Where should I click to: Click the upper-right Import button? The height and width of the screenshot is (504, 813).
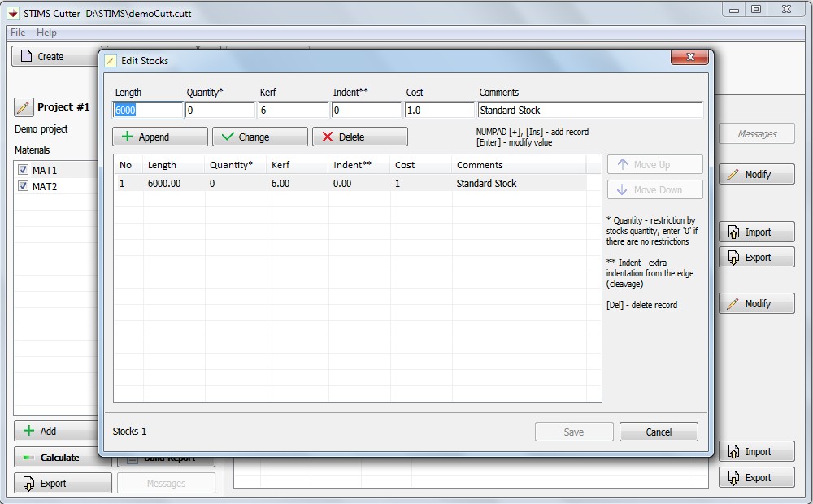pyautogui.click(x=756, y=232)
